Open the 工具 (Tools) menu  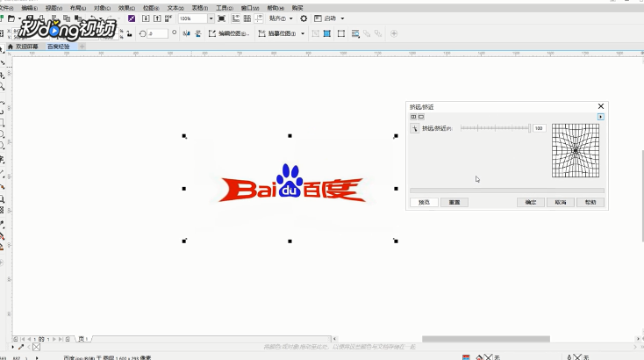pos(225,8)
